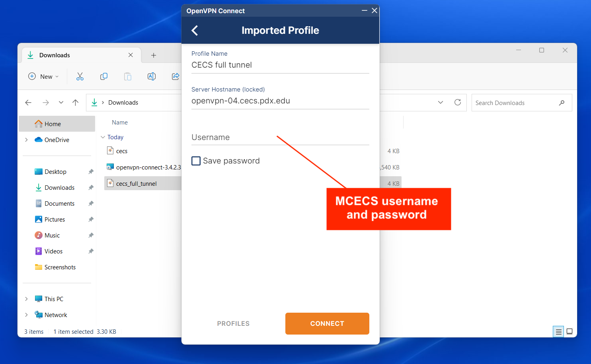Viewport: 591px width, 364px height.
Task: Close the Downloads Explorer tab
Action: tap(131, 55)
